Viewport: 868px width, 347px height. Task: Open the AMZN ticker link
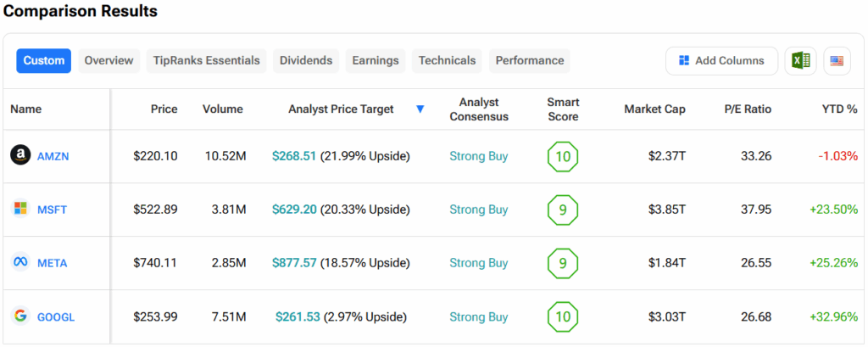53,156
